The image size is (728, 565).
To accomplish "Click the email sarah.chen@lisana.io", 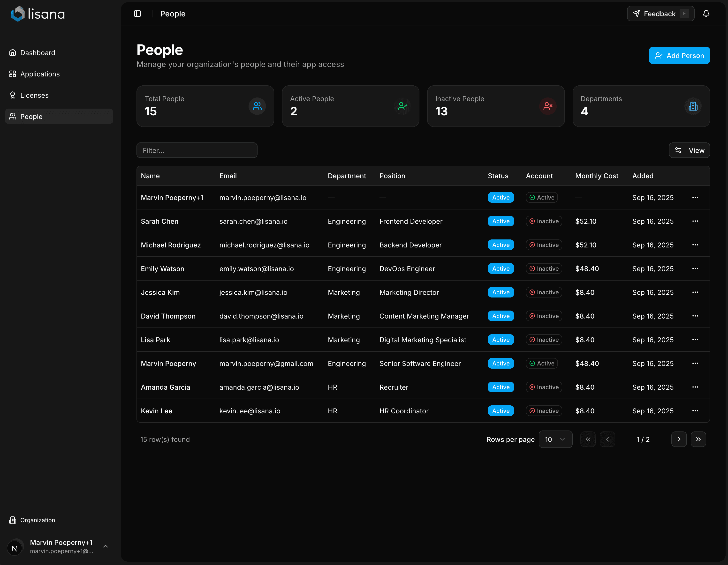I will [x=253, y=221].
